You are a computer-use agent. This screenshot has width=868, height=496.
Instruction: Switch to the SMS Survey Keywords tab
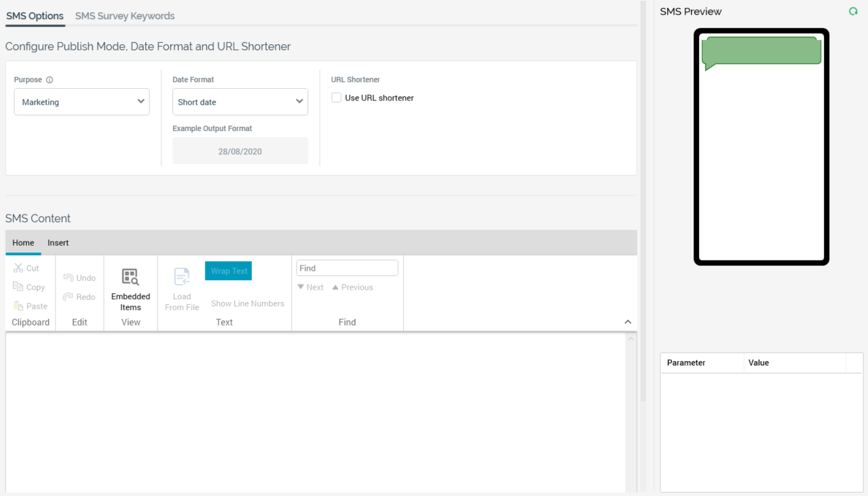coord(125,16)
